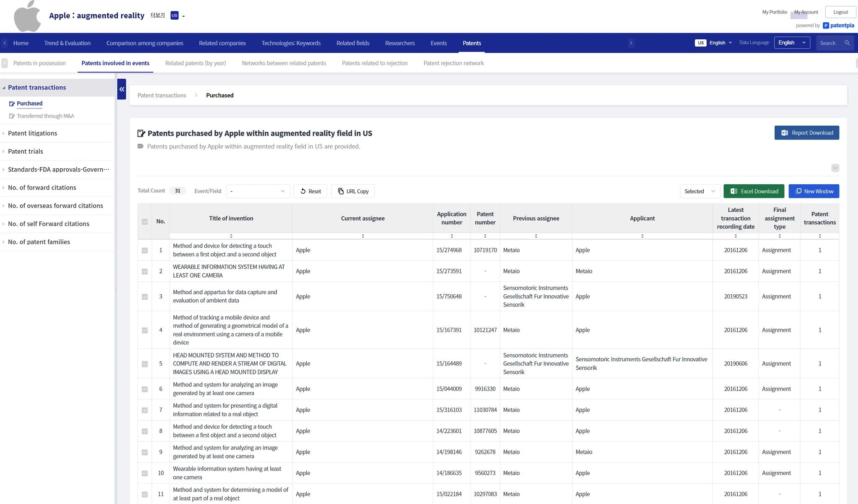This screenshot has height=504, width=858.
Task: Sort by Patent number column arrows
Action: [485, 236]
